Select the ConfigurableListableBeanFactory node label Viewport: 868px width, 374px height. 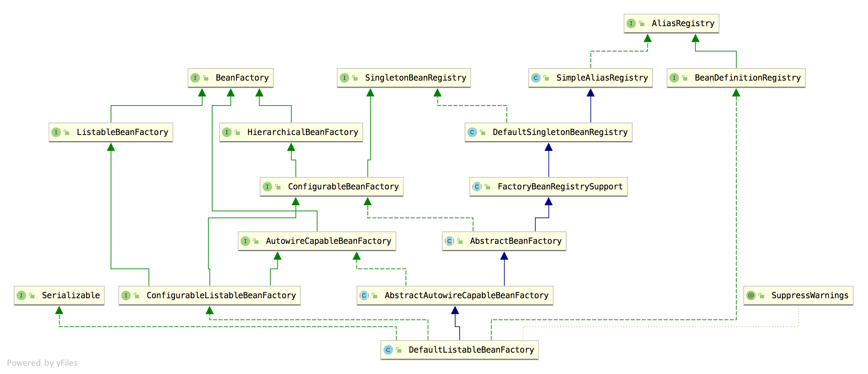221,295
